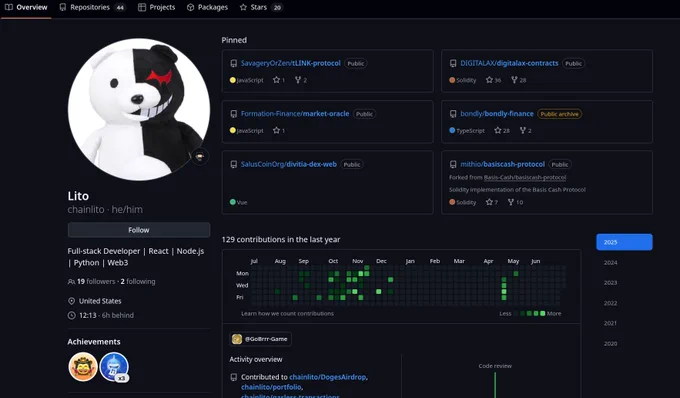Click star count on bondly-finance card

point(502,130)
